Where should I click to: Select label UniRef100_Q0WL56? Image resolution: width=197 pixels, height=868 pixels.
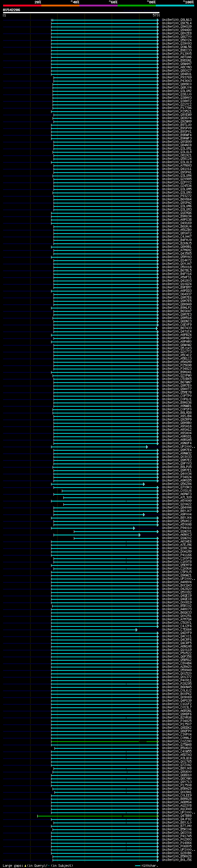click(x=177, y=47)
